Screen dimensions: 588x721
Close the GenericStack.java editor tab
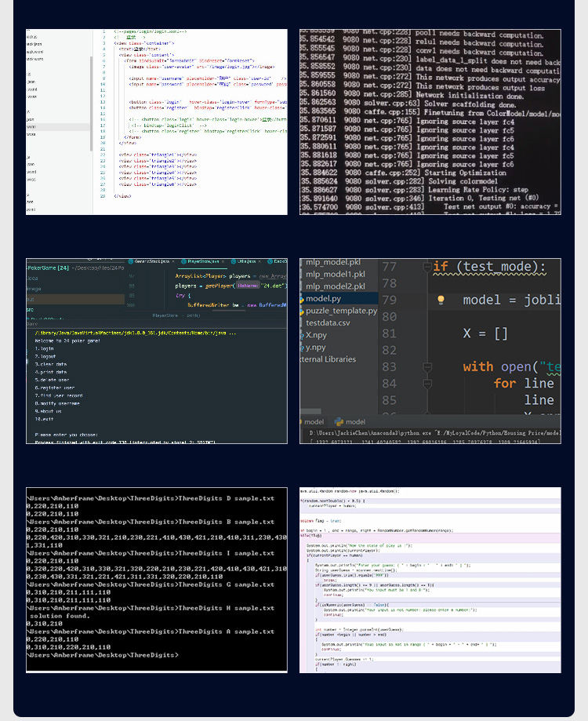(x=173, y=261)
